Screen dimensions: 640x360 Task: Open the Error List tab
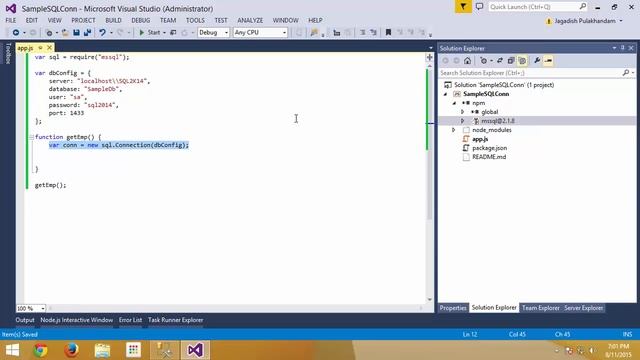pos(131,320)
